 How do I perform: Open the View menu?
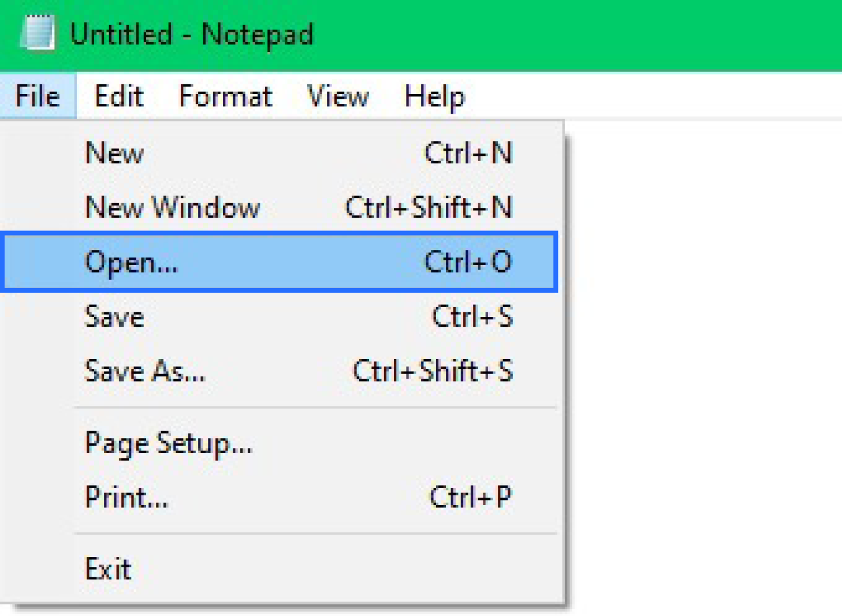pos(338,96)
